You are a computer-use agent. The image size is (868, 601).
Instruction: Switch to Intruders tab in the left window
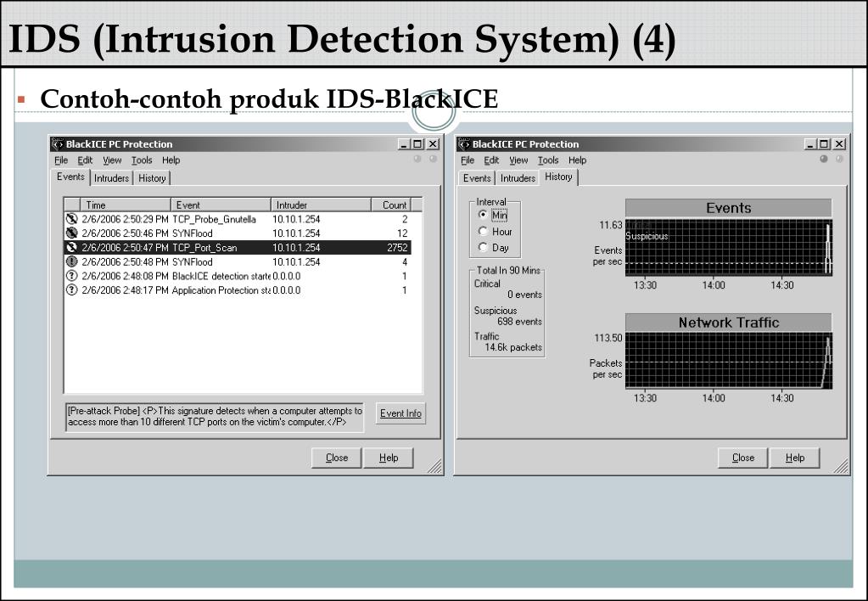[x=111, y=177]
